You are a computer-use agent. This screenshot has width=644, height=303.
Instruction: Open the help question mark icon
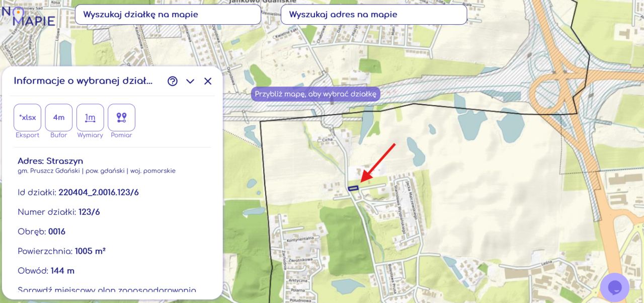tap(173, 81)
